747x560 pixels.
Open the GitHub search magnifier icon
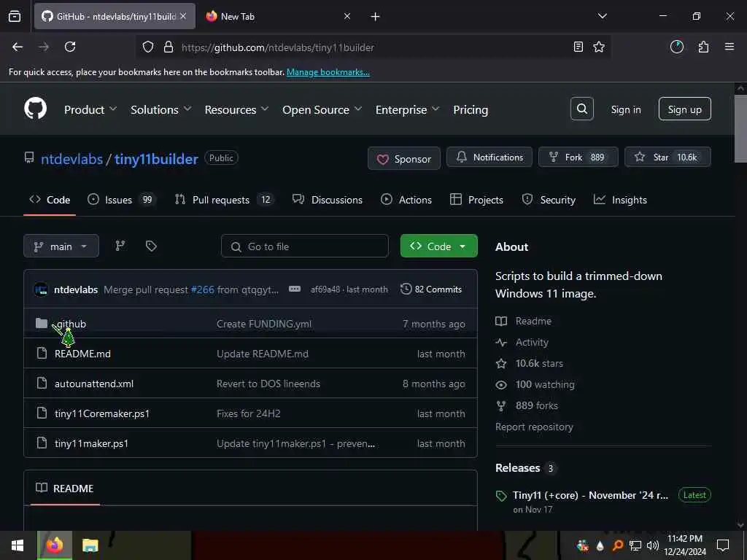[x=581, y=109]
